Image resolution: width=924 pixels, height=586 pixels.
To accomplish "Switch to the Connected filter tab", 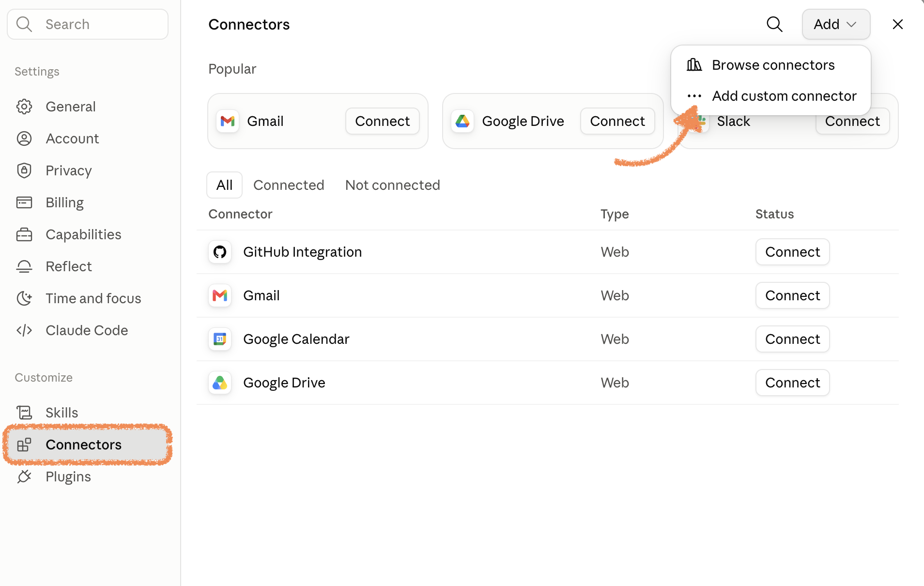I will [x=289, y=185].
